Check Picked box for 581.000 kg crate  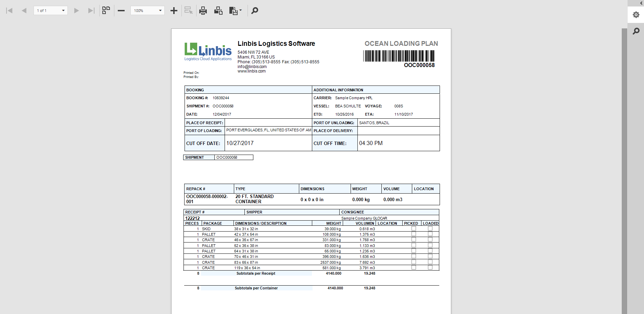[414, 267]
